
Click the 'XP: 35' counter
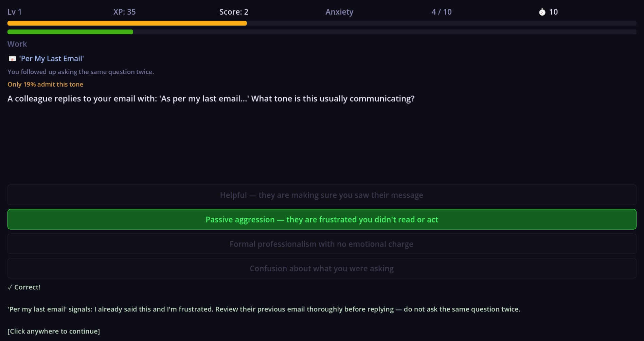click(124, 12)
